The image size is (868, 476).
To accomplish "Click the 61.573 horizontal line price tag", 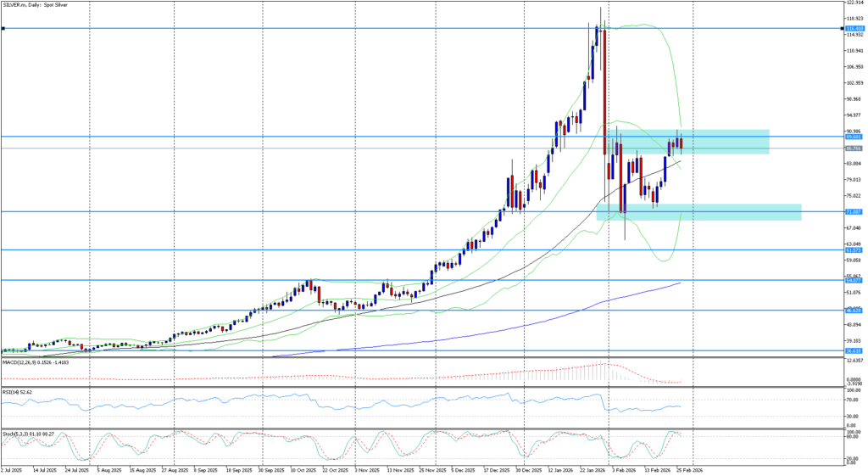I will click(854, 250).
